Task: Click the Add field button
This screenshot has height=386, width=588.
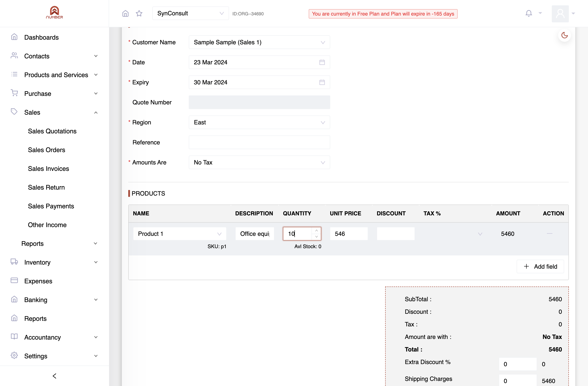Action: click(540, 266)
